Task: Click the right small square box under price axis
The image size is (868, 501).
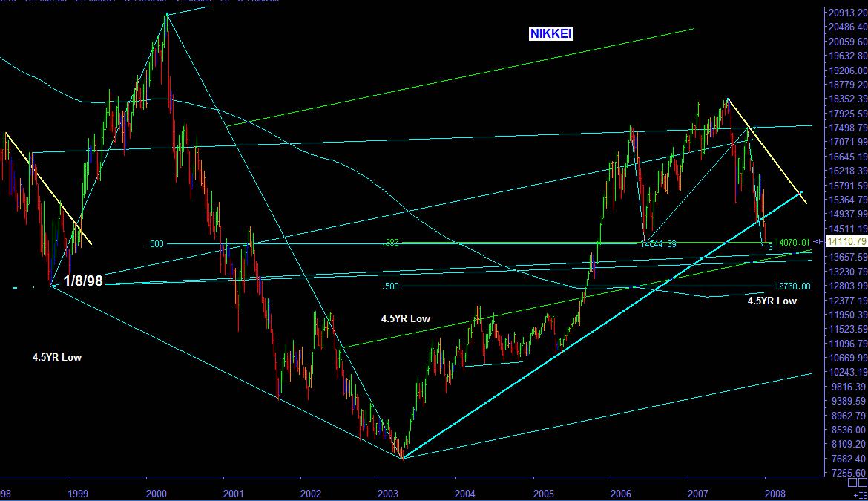Action: click(863, 482)
